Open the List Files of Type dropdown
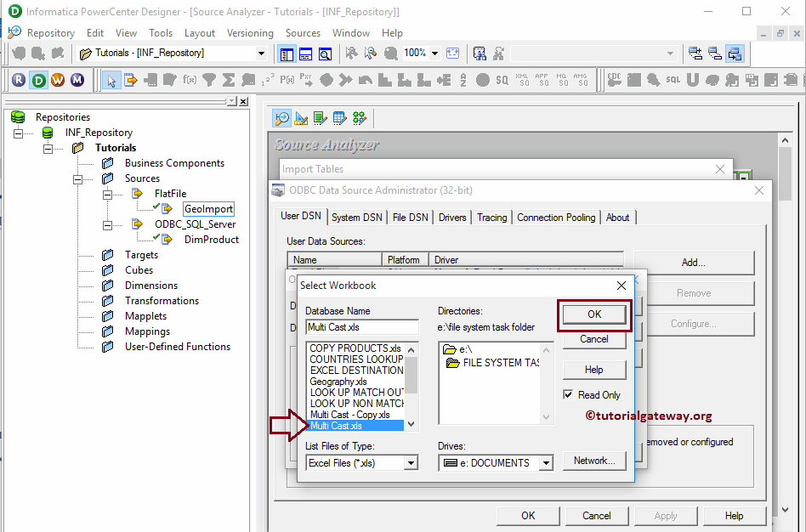The width and height of the screenshot is (806, 532). point(411,462)
